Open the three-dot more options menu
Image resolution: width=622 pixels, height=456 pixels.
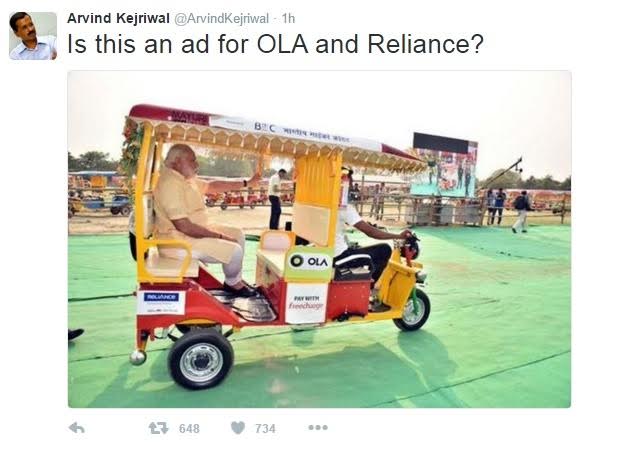[318, 427]
